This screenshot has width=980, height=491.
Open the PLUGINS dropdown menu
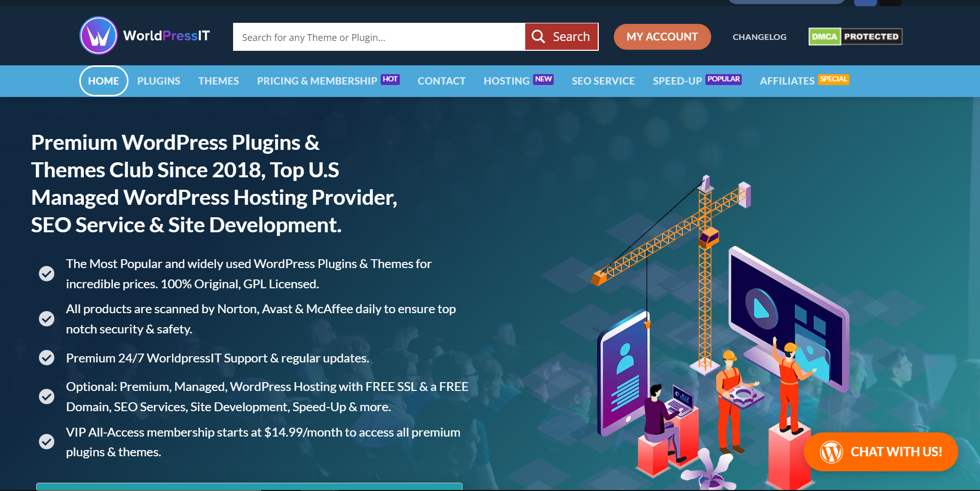[158, 81]
